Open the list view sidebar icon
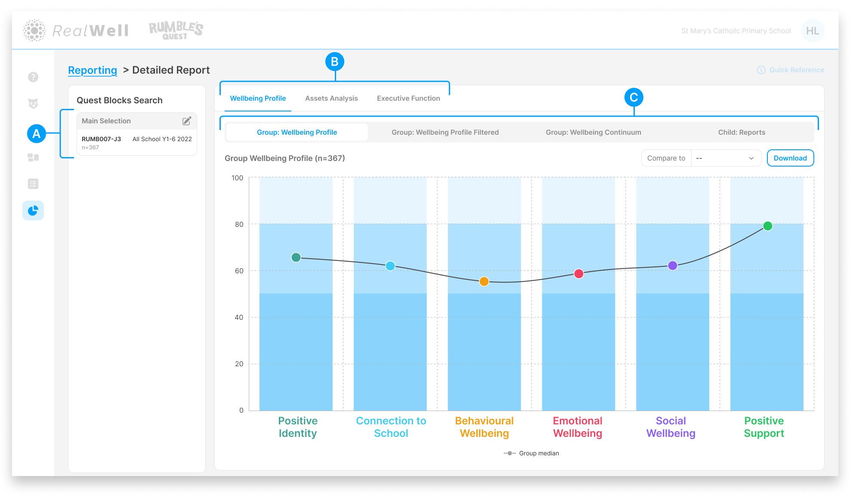The width and height of the screenshot is (856, 504). (x=33, y=184)
